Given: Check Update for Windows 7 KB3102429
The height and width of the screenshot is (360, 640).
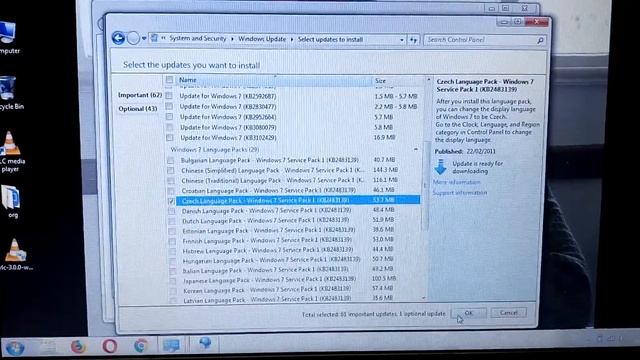Looking at the screenshot, I should click(x=170, y=138).
